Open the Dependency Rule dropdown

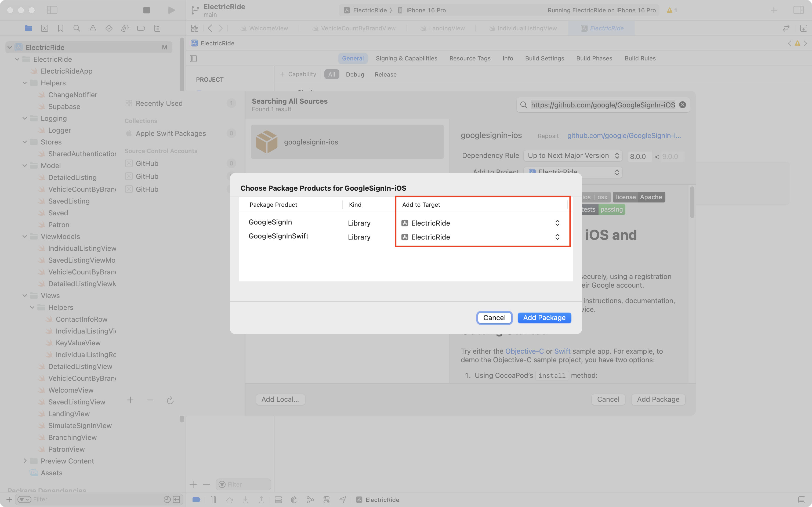tap(573, 155)
